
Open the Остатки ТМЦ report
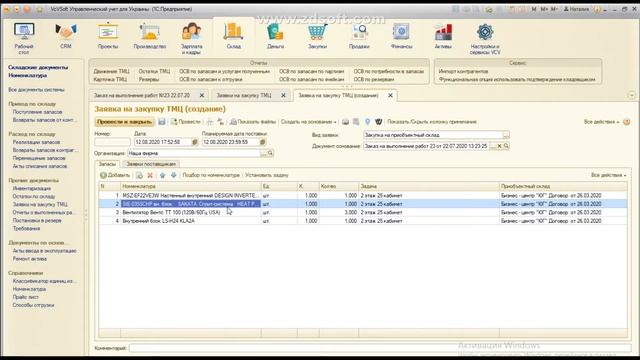154,71
